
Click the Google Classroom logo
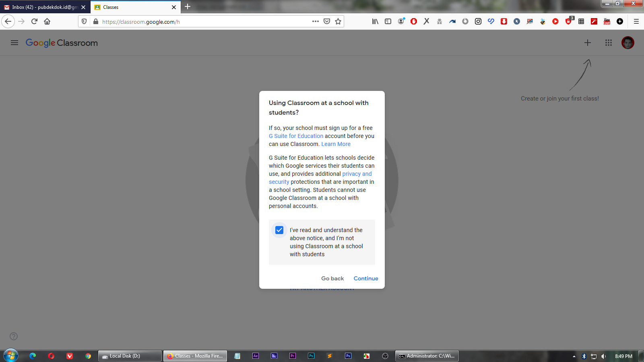[62, 43]
